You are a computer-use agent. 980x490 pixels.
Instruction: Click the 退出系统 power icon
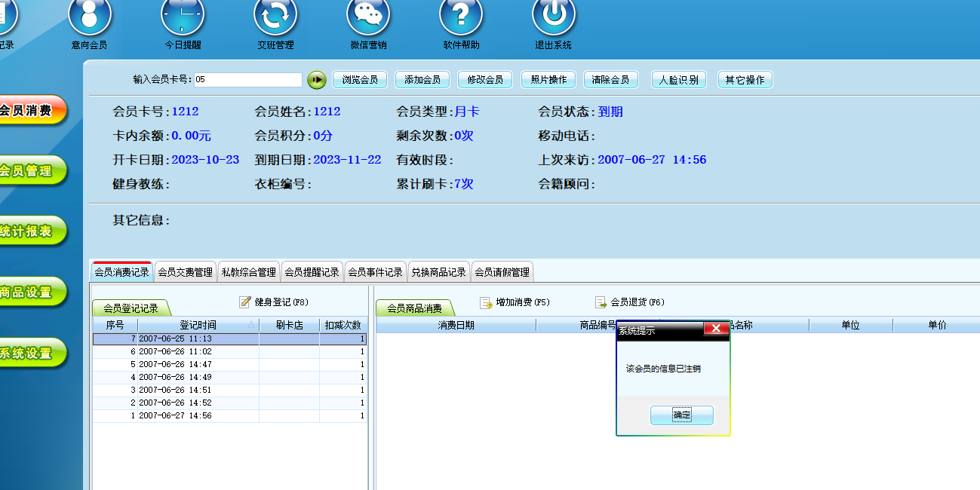[x=554, y=17]
